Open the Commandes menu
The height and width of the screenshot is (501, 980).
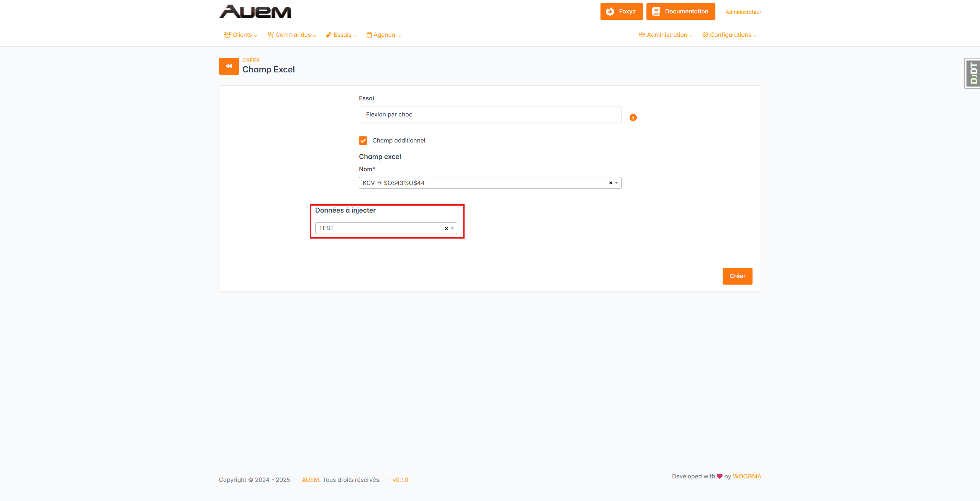[292, 35]
